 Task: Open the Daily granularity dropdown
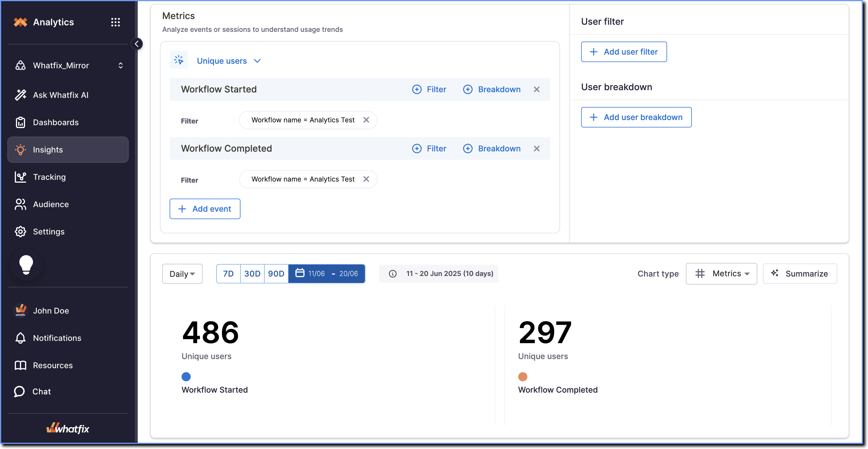click(x=182, y=273)
